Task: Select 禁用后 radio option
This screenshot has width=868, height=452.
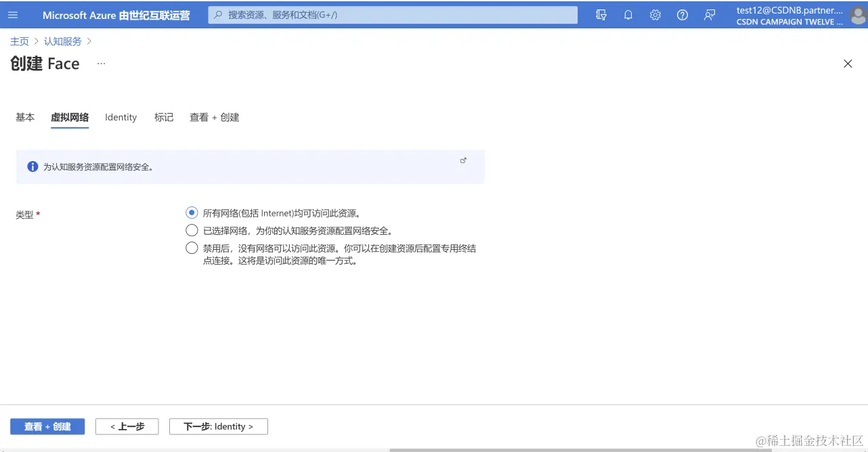Action: coord(192,248)
